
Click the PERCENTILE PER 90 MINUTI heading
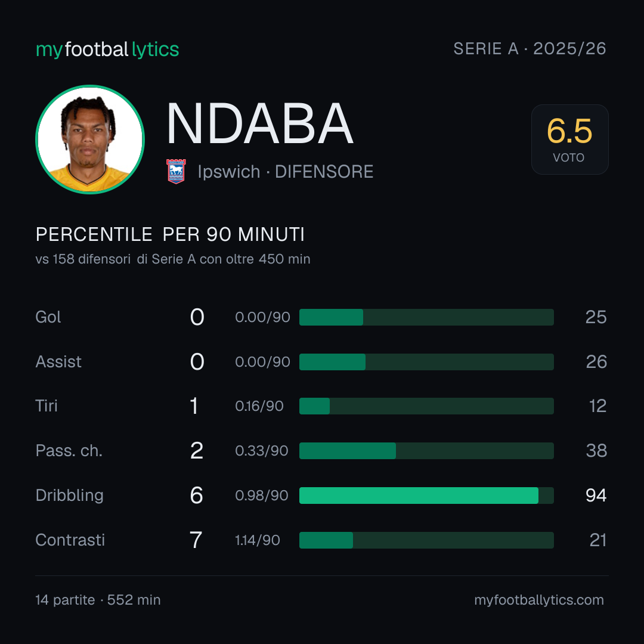(170, 234)
